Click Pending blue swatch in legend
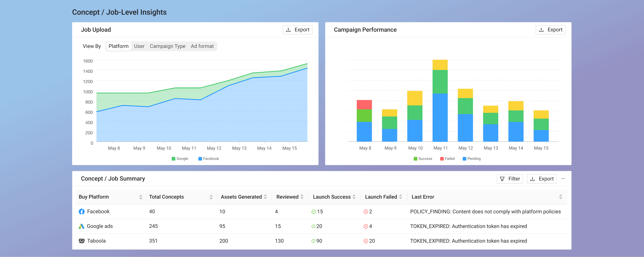 [x=464, y=159]
